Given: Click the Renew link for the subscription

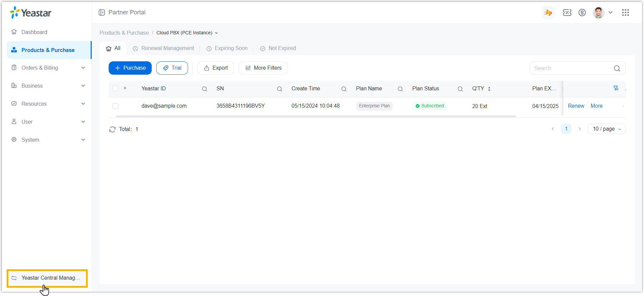Looking at the screenshot, I should pyautogui.click(x=576, y=106).
